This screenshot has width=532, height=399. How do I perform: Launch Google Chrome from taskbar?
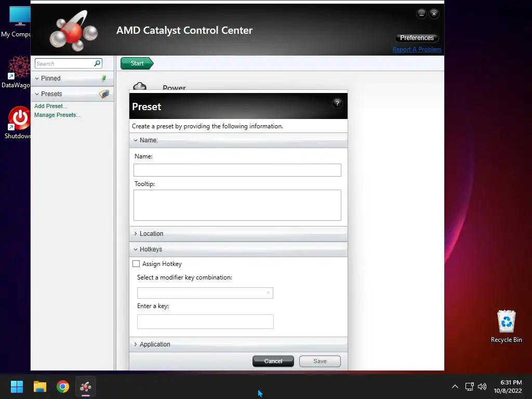(x=63, y=387)
